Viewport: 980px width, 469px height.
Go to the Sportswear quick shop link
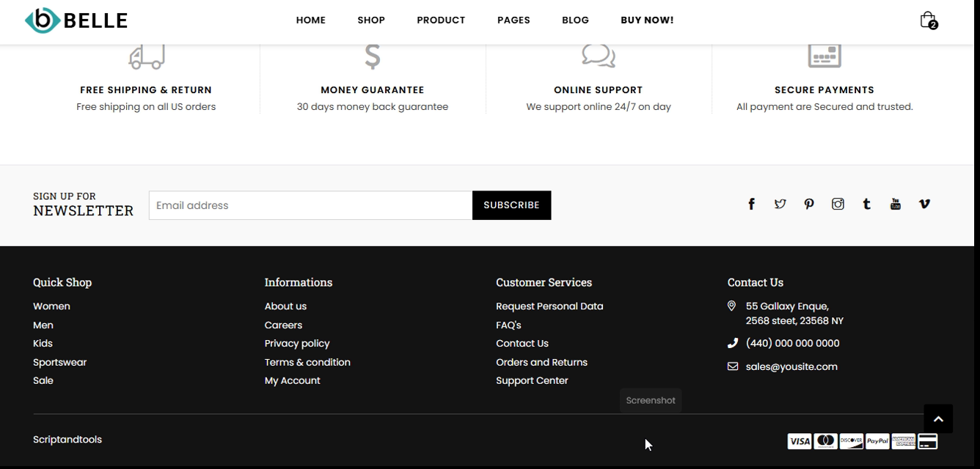click(x=59, y=362)
